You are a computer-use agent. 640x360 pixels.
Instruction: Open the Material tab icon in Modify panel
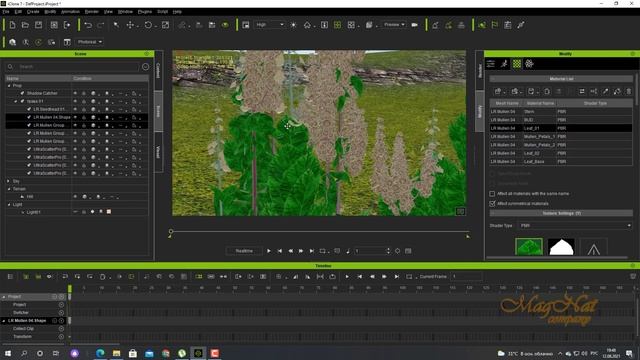(517, 64)
